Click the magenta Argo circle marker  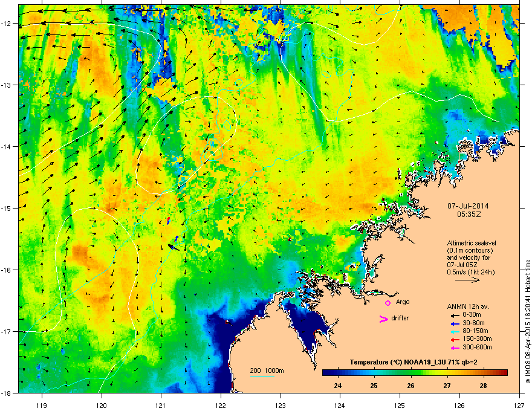[x=388, y=303]
